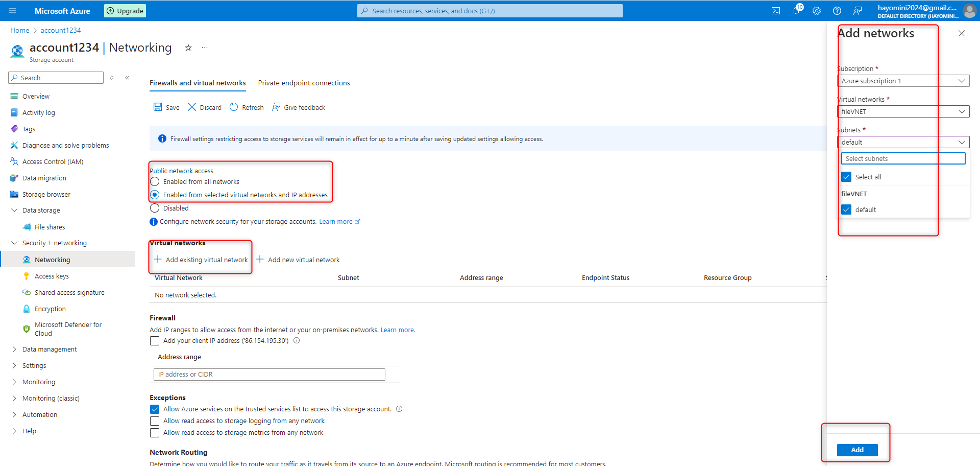This screenshot has height=466, width=980.
Task: Open the more options ellipsis beside title
Action: [x=205, y=48]
